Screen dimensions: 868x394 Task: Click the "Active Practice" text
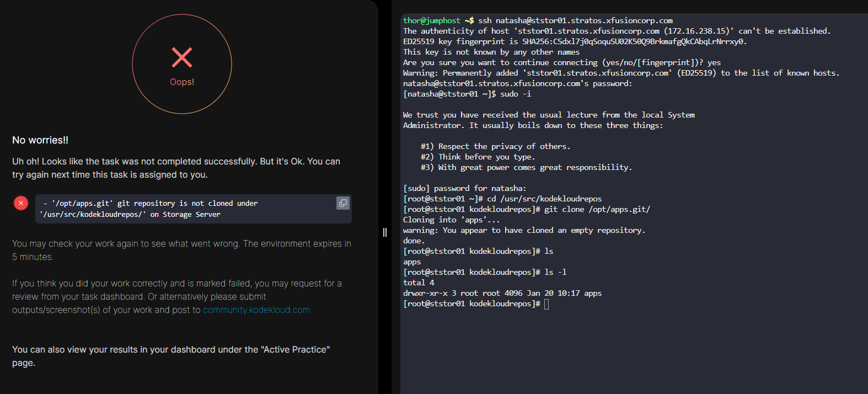pos(296,350)
